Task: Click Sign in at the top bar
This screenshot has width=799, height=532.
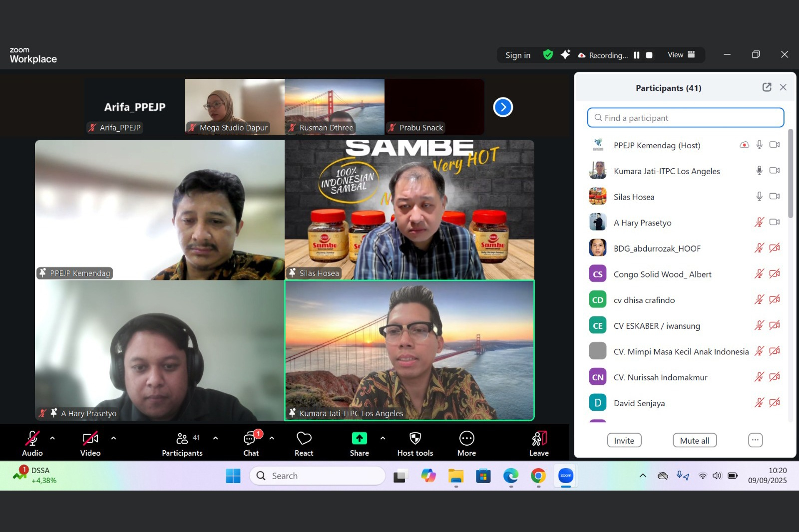Action: click(x=518, y=55)
